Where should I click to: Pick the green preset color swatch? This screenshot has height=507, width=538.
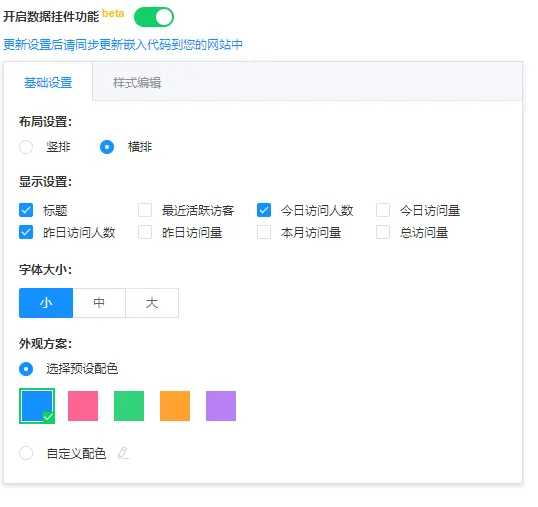coord(129,406)
